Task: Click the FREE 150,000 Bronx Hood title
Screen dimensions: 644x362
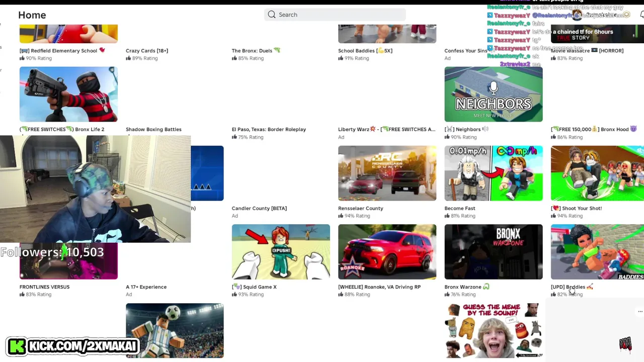Action: coord(594,129)
